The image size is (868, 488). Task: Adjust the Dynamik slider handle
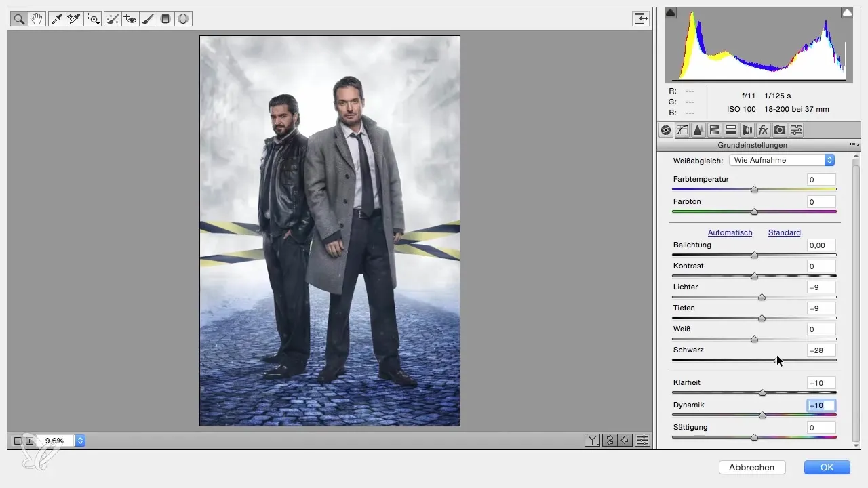click(762, 415)
